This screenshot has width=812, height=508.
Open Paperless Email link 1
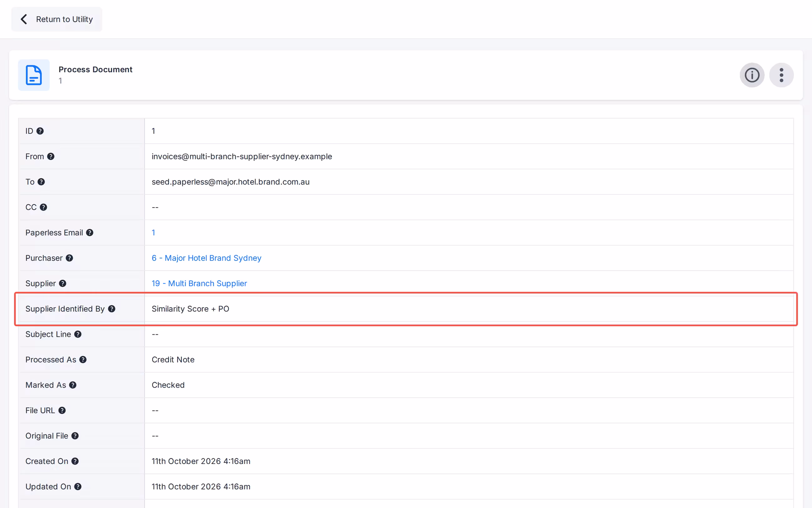click(x=153, y=233)
